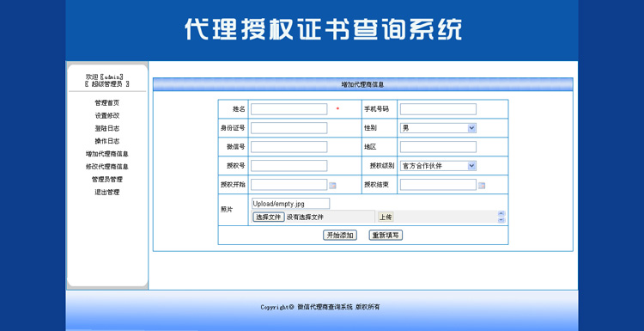Click the 超级管理员 role label
The image size is (644, 331).
click(x=106, y=84)
